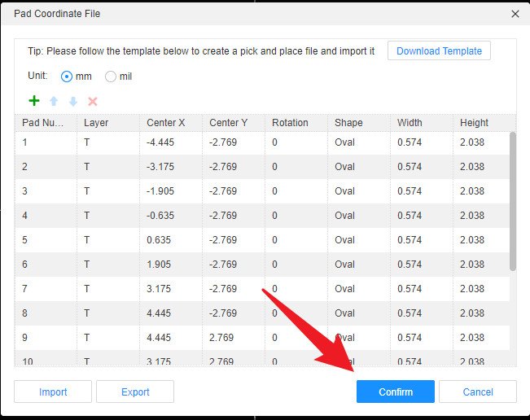Select the mil unit radio button

pyautogui.click(x=111, y=77)
